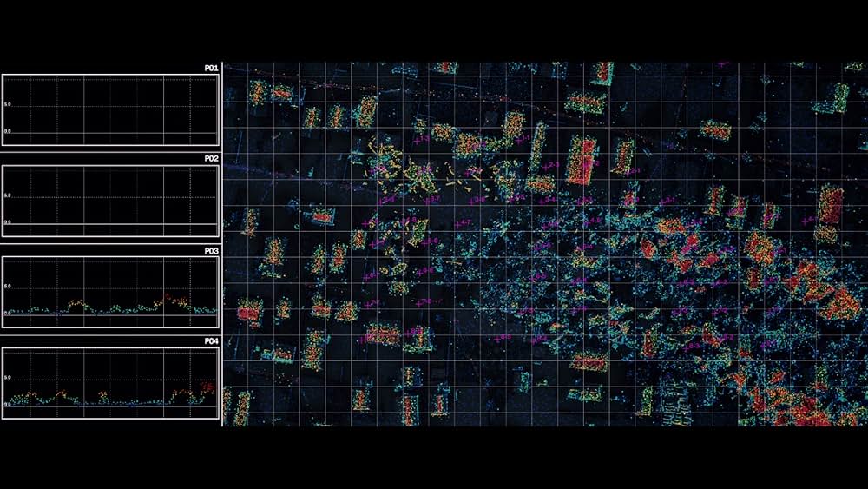Click the P04 profile label
868x489 pixels.
(211, 341)
